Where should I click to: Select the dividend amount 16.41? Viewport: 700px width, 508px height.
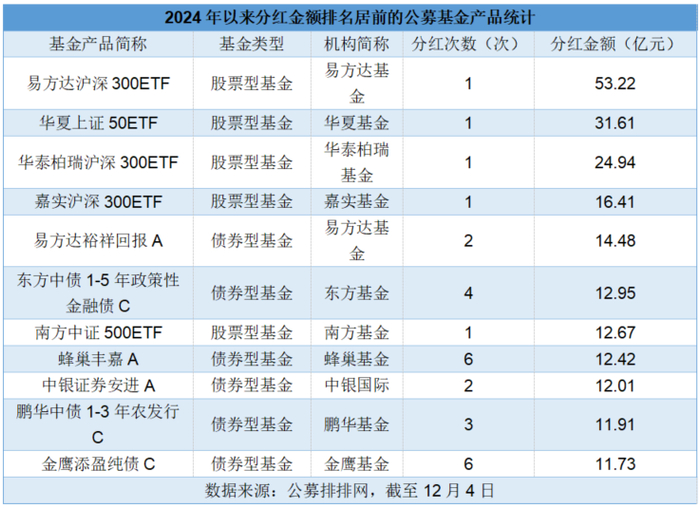(615, 202)
